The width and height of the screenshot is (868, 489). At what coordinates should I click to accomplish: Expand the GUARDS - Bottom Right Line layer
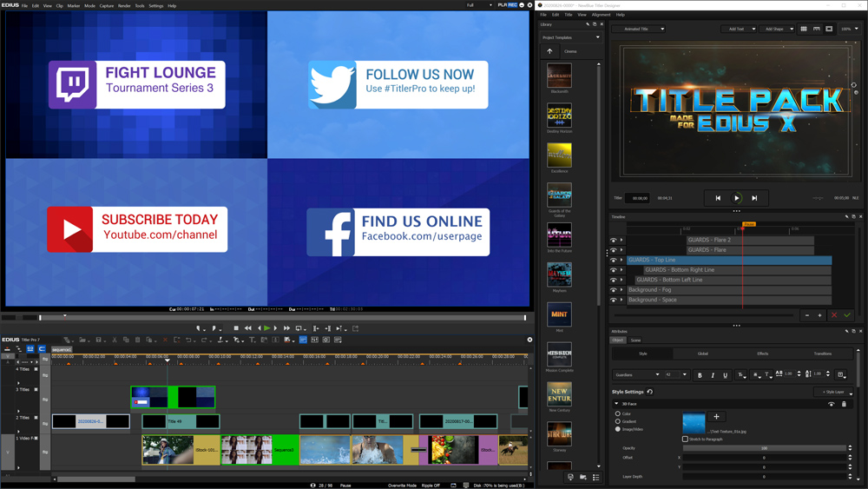pos(621,270)
